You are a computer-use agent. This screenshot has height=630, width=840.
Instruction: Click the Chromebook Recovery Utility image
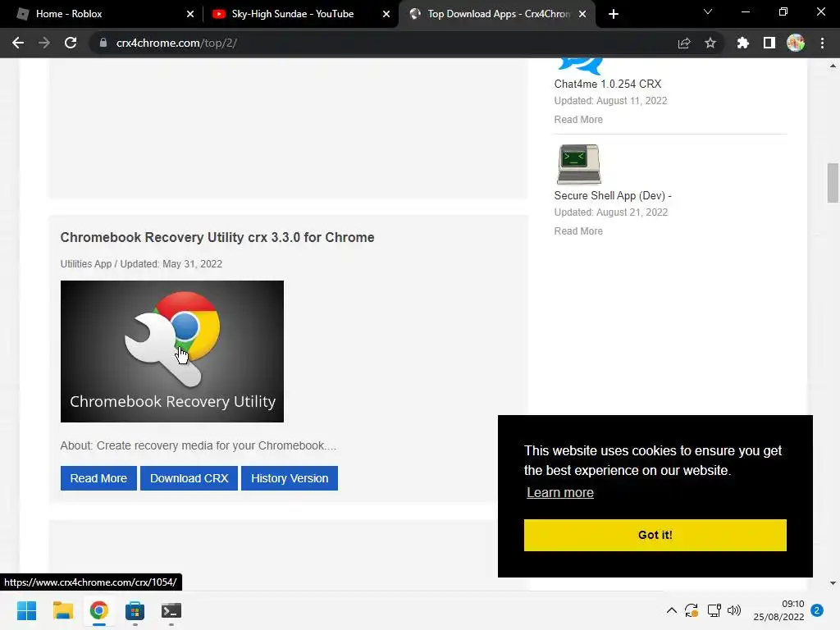[172, 351]
